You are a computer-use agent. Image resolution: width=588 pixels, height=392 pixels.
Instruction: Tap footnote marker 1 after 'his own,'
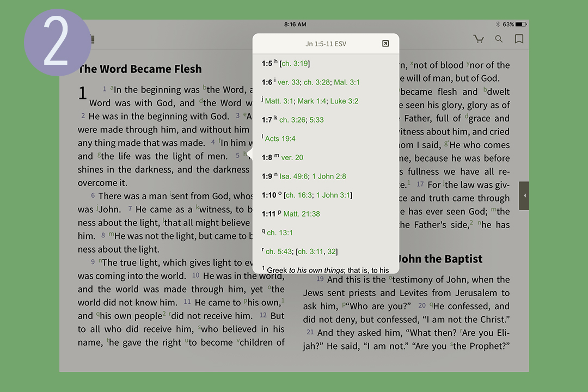283,300
